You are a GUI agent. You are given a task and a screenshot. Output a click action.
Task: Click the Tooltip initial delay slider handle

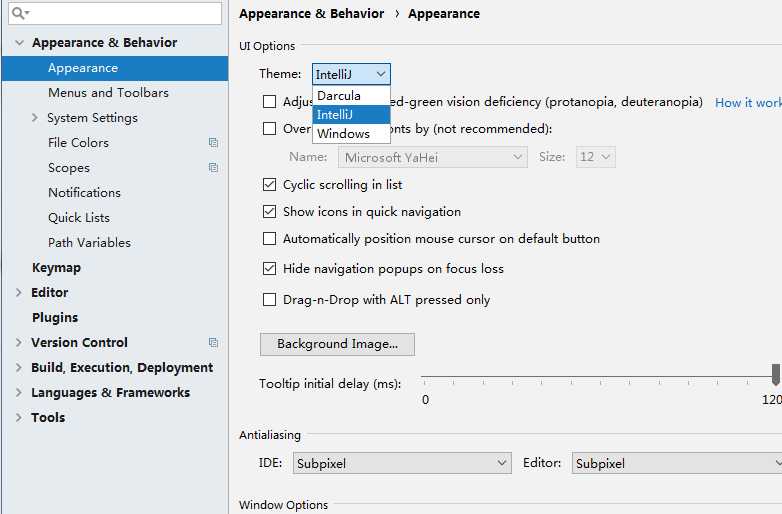pyautogui.click(x=776, y=374)
